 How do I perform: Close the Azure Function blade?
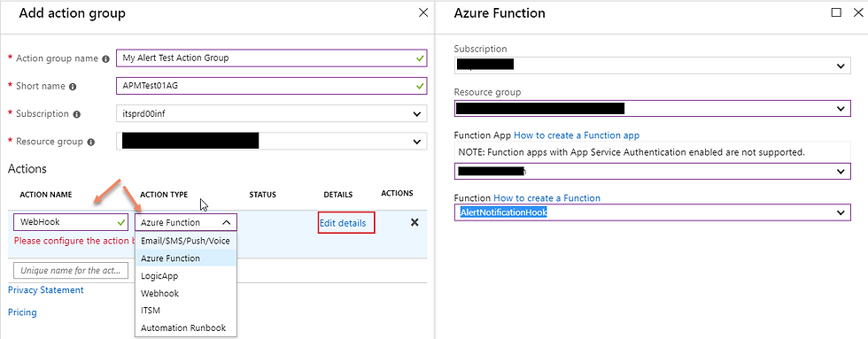(857, 12)
